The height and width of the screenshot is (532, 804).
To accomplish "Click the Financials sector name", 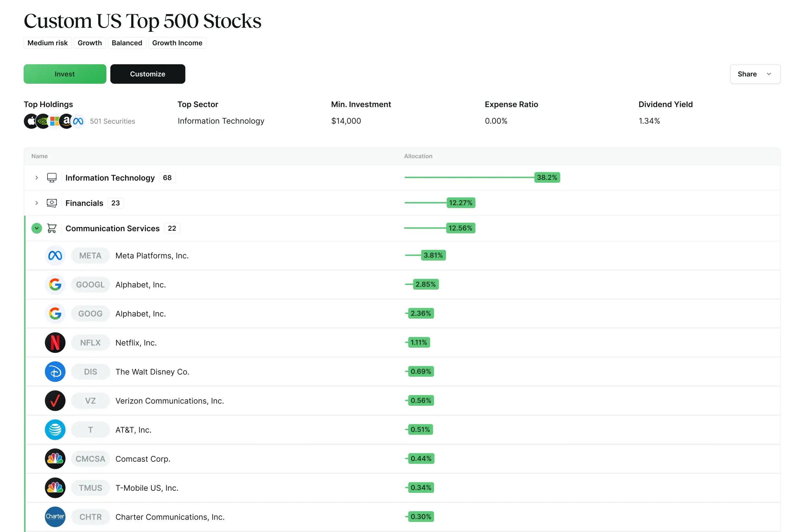I will tap(84, 203).
